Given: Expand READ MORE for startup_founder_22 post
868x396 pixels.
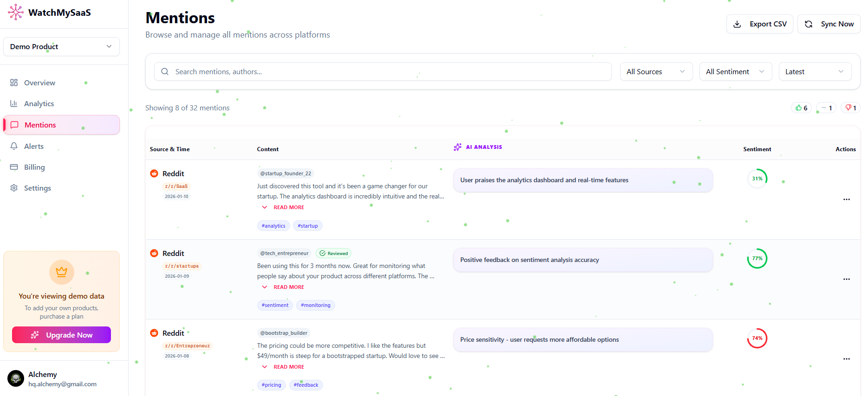Looking at the screenshot, I should point(283,207).
